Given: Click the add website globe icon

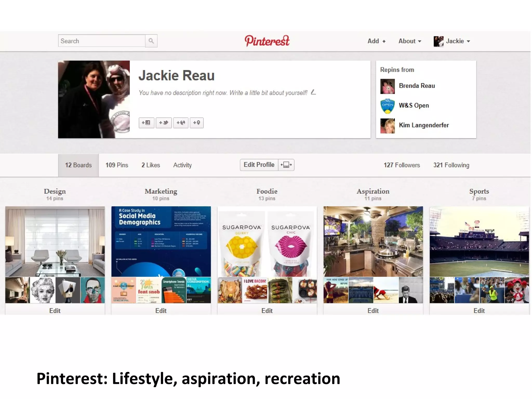Looking at the screenshot, I should [181, 123].
